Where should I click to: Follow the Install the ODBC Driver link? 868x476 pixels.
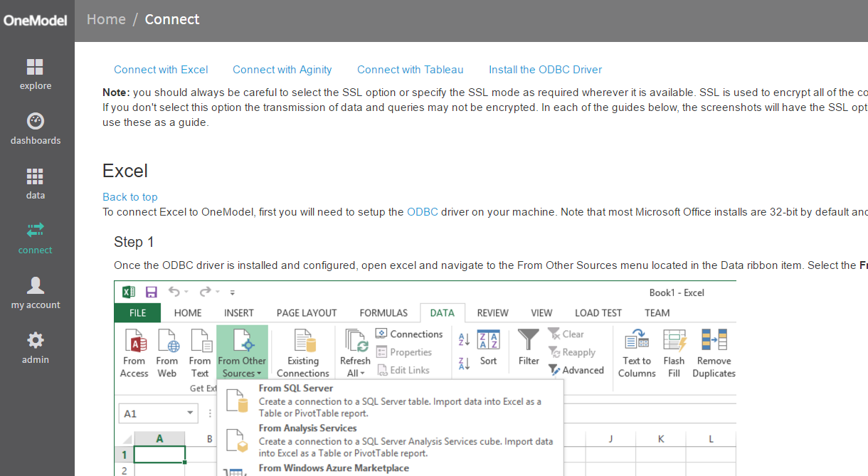click(x=546, y=70)
